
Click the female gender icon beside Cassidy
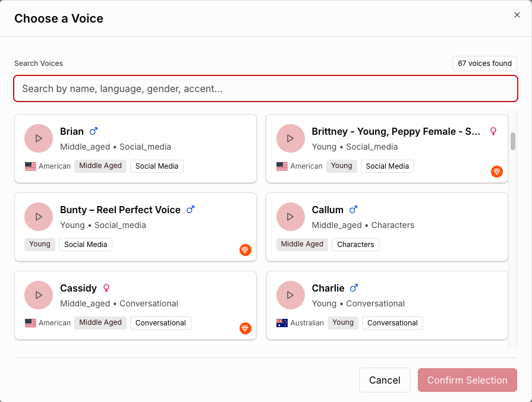106,288
